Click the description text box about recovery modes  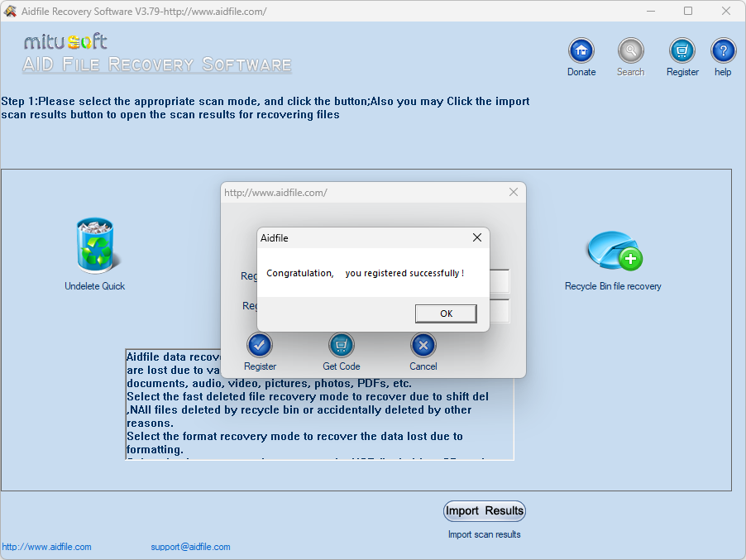tap(320, 404)
